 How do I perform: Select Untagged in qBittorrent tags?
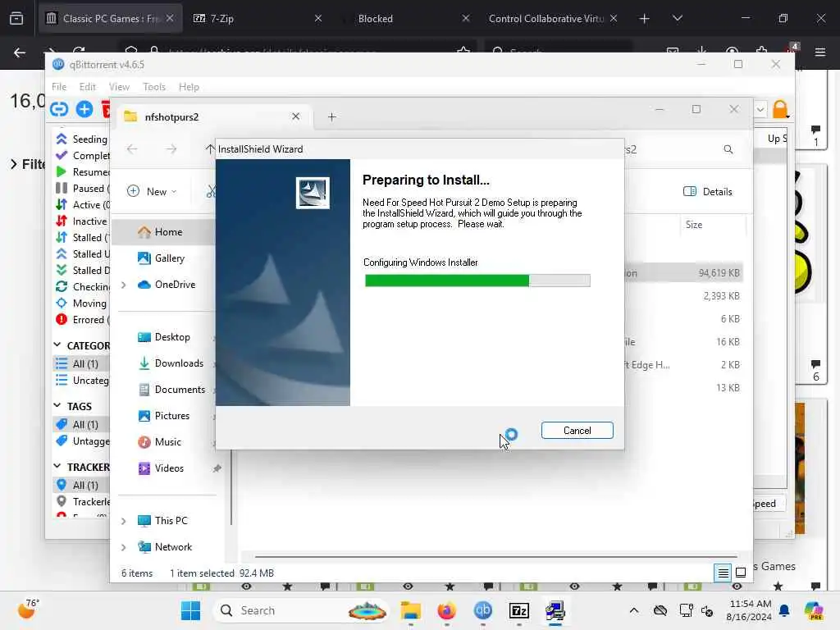(x=82, y=441)
